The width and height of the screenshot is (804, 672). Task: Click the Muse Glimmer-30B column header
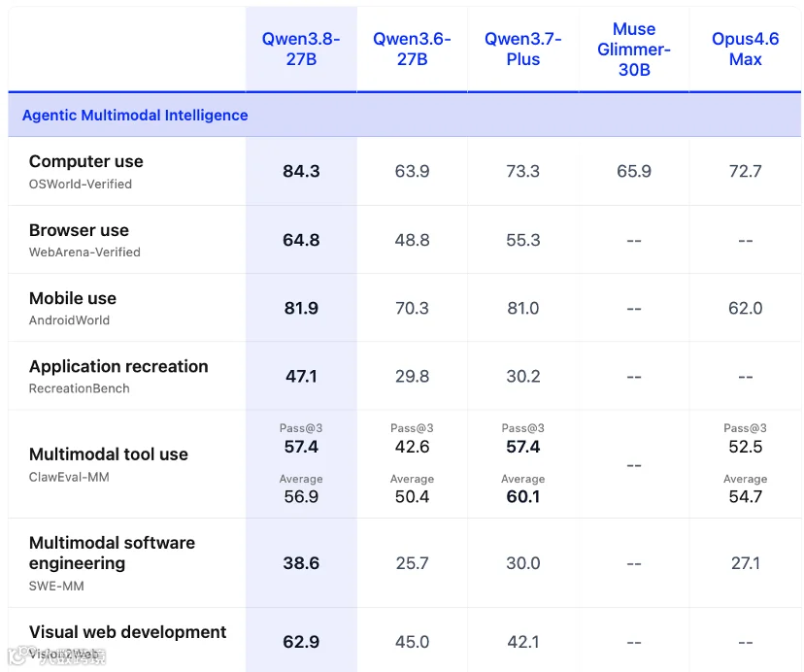pyautogui.click(x=634, y=50)
